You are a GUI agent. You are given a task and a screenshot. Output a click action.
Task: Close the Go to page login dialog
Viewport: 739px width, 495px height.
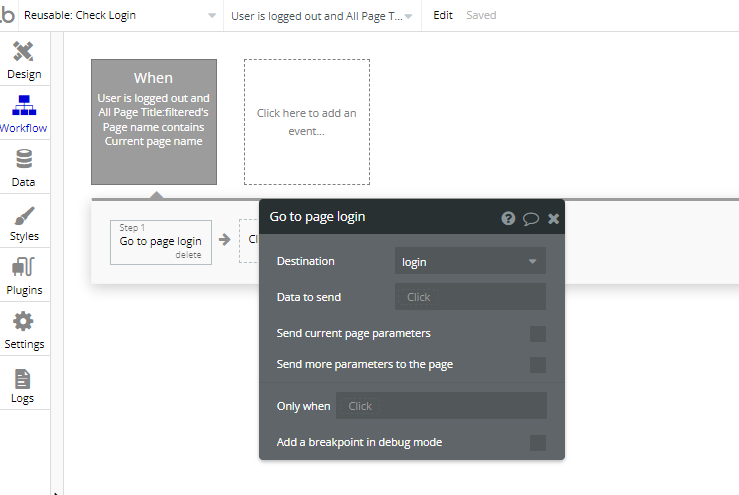[553, 218]
